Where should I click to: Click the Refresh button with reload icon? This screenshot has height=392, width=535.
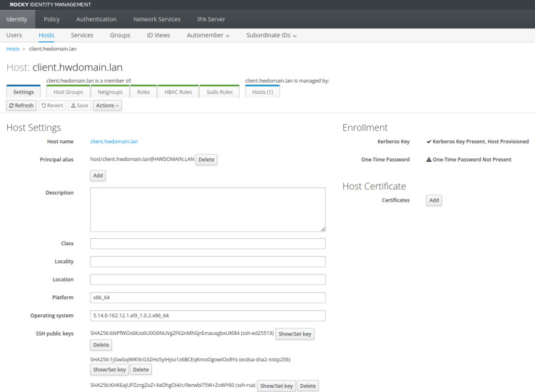(x=21, y=105)
